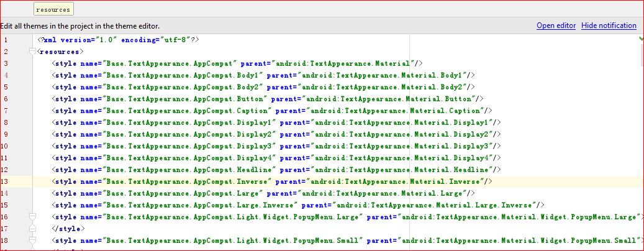Viewport: 644px width, 251px height.
Task: Click line number 6 in the gutter
Action: (x=6, y=99)
